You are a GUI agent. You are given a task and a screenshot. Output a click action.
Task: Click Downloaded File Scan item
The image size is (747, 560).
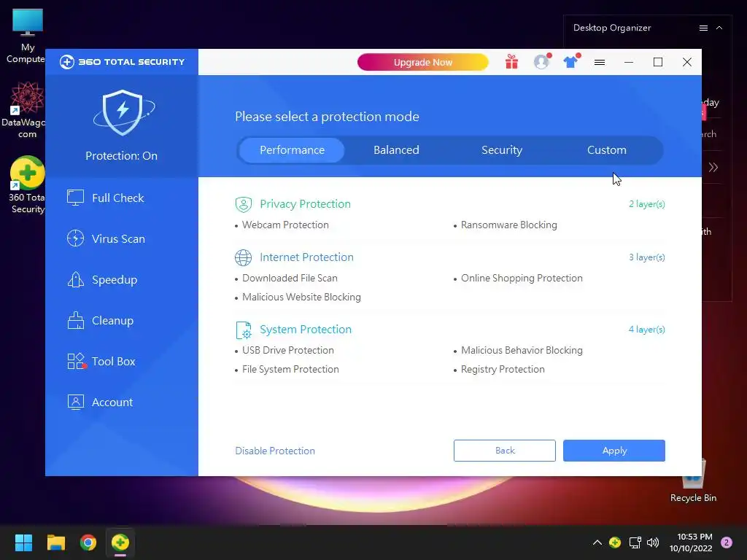pyautogui.click(x=290, y=278)
